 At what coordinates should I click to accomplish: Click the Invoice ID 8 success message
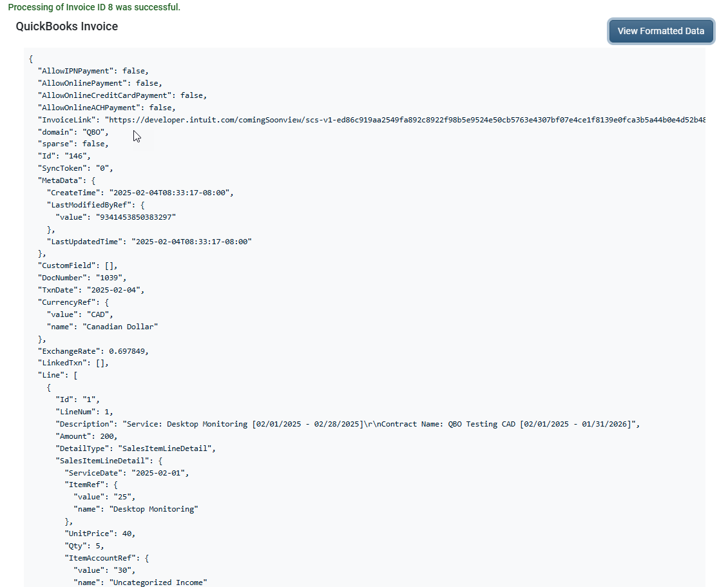[x=94, y=7]
